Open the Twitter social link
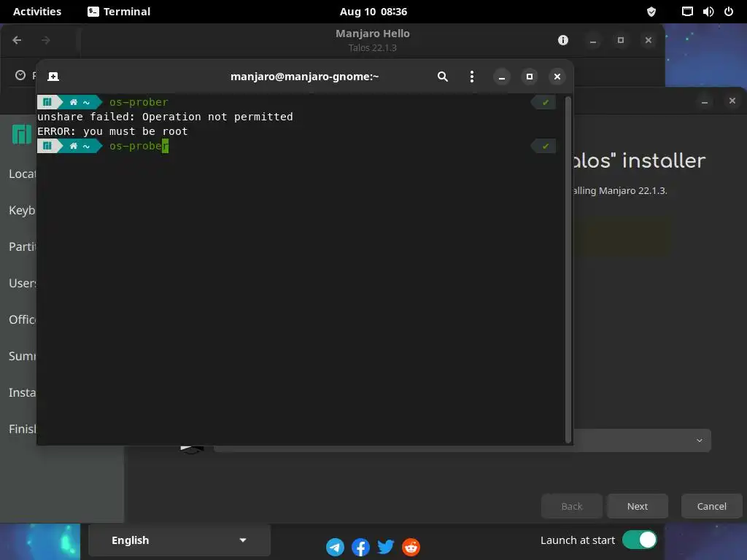 [x=386, y=547]
